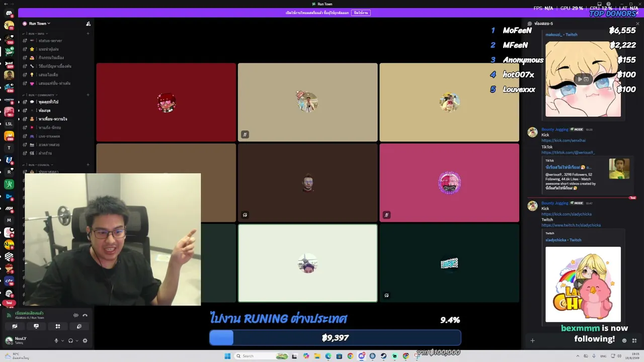The image size is (644, 362).
Task: Select the Pompong logo participant tile
Action: 449,263
